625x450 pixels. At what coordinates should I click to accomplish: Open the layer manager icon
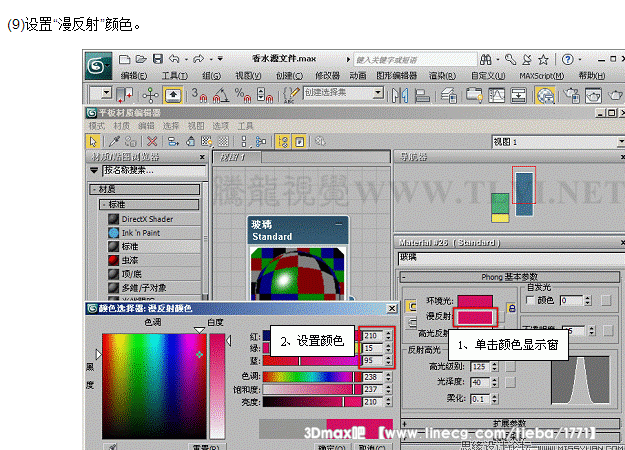click(448, 96)
